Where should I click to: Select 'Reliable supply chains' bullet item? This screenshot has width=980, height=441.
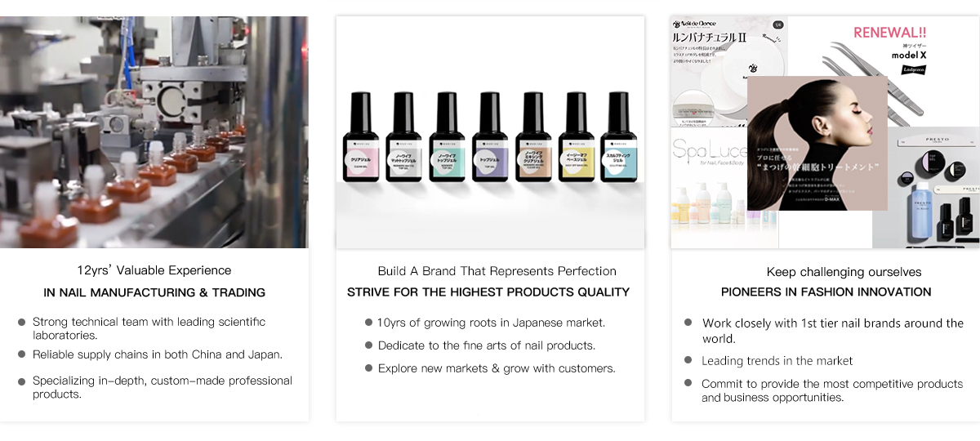click(158, 354)
